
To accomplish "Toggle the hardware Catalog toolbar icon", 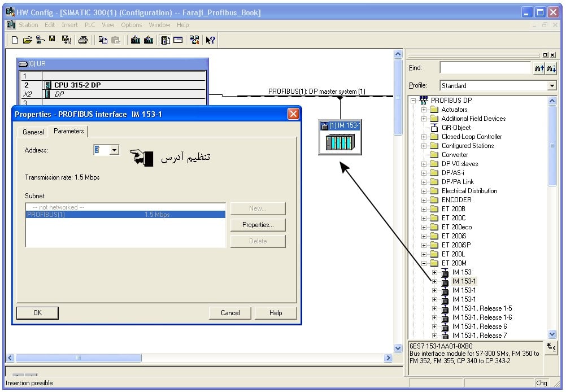I will (166, 40).
